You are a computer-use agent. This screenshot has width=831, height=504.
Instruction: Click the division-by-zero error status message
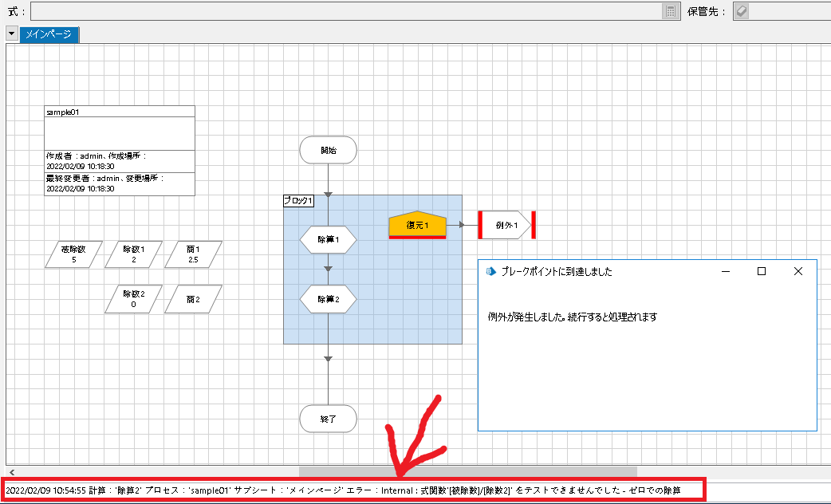click(344, 490)
